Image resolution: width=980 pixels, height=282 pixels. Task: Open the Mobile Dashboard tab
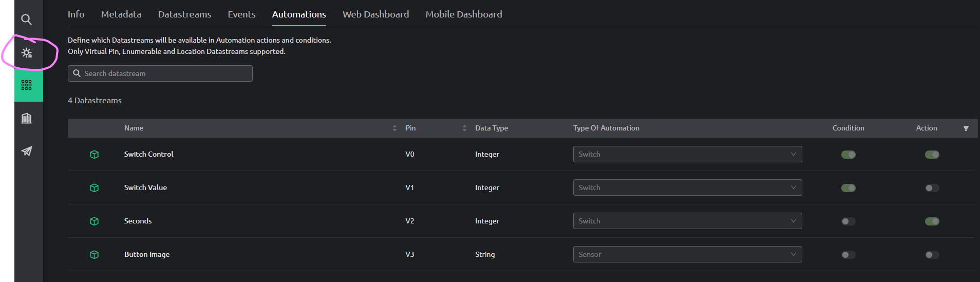(x=464, y=14)
